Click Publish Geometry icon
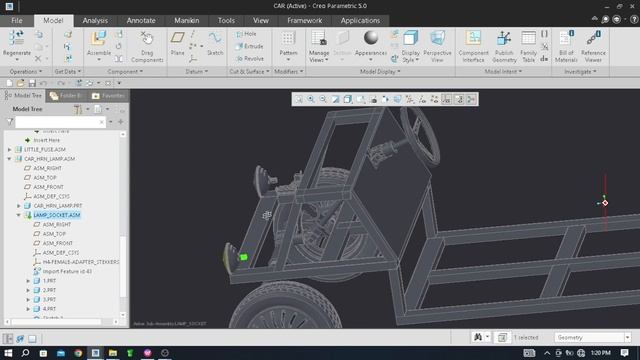640x360 pixels. (x=504, y=38)
